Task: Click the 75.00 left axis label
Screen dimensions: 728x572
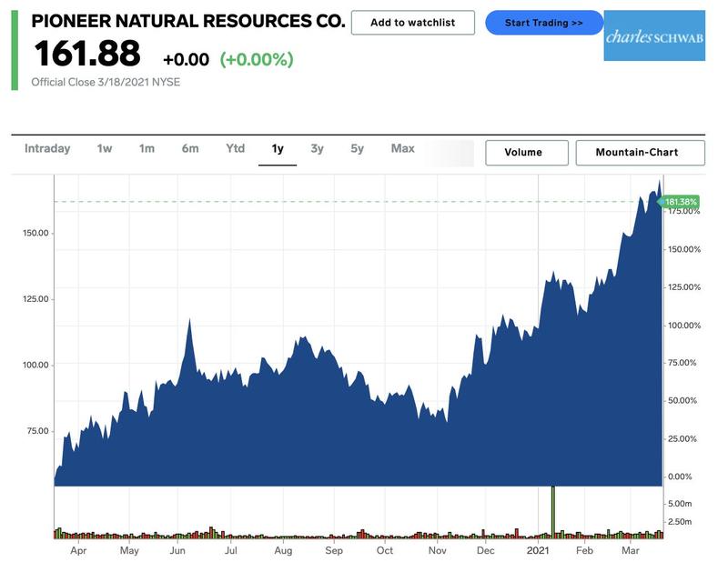Action: click(37, 431)
